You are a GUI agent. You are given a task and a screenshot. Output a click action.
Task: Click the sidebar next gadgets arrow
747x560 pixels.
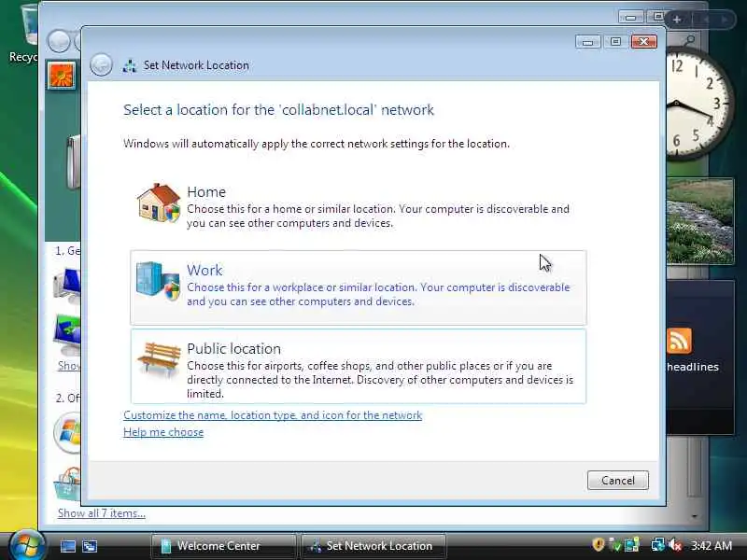point(725,20)
